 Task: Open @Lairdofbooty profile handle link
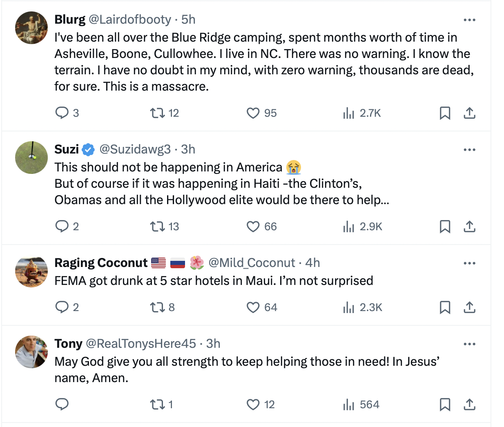[130, 20]
